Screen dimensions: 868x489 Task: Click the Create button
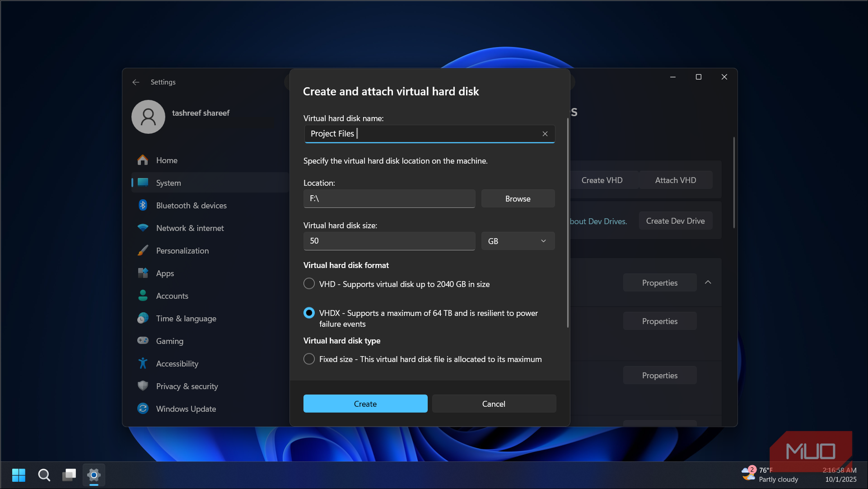point(365,404)
